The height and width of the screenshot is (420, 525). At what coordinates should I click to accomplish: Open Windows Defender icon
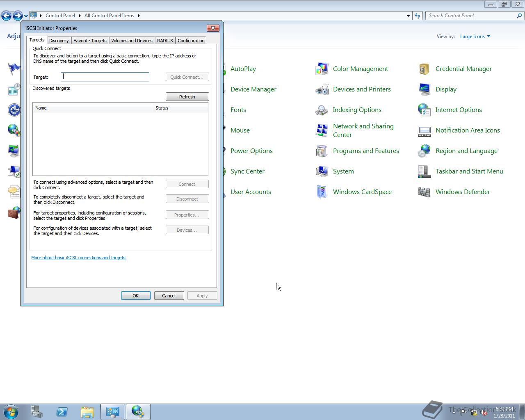(425, 192)
